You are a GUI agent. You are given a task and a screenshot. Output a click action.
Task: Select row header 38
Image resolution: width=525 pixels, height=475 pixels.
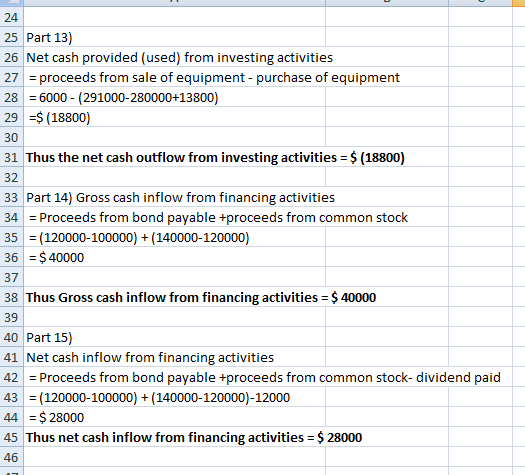(11, 297)
